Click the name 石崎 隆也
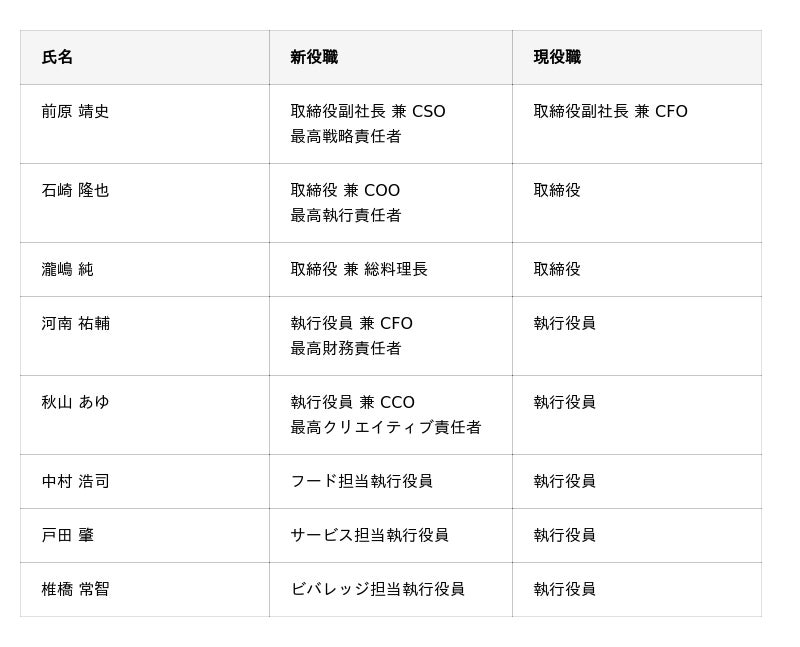The image size is (800, 647). (x=76, y=191)
